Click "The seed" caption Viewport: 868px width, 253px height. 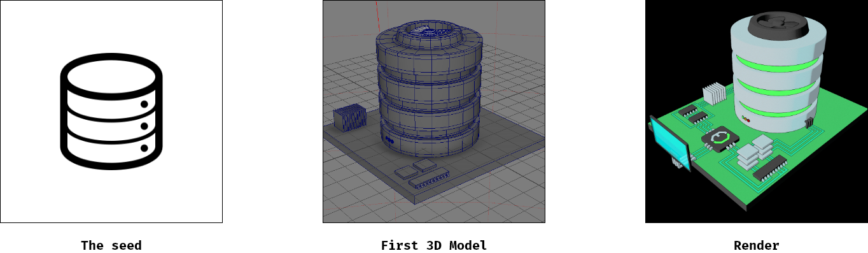point(111,245)
